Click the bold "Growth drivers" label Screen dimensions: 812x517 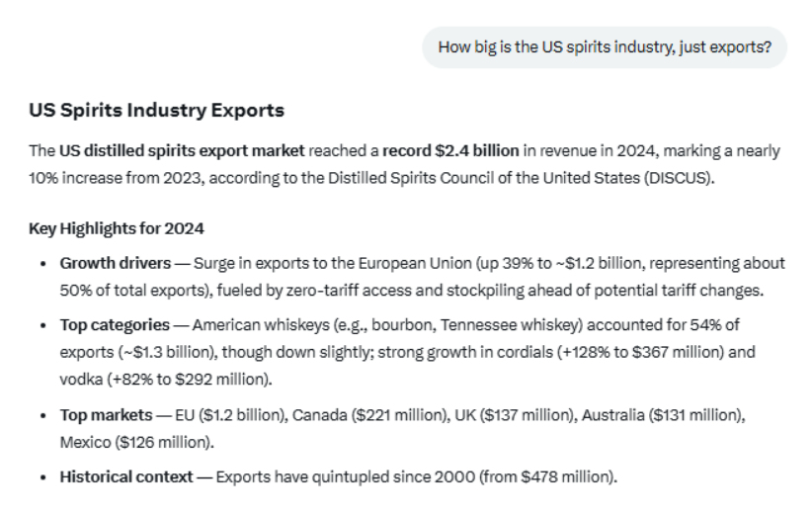(x=114, y=263)
